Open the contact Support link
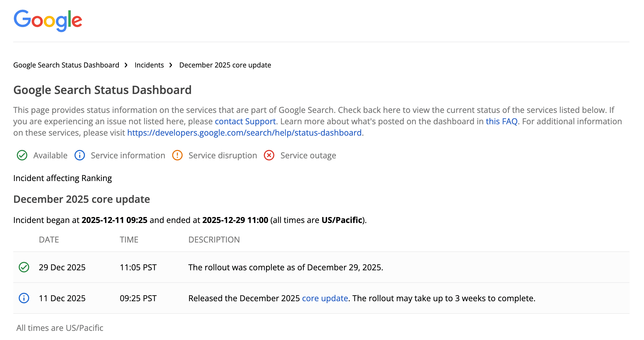644x340 pixels. pyautogui.click(x=245, y=121)
